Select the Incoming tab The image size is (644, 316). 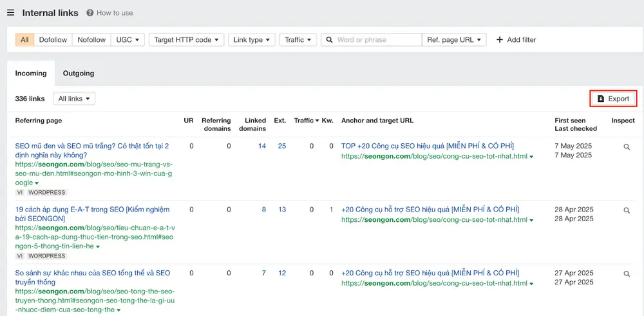[x=31, y=74]
